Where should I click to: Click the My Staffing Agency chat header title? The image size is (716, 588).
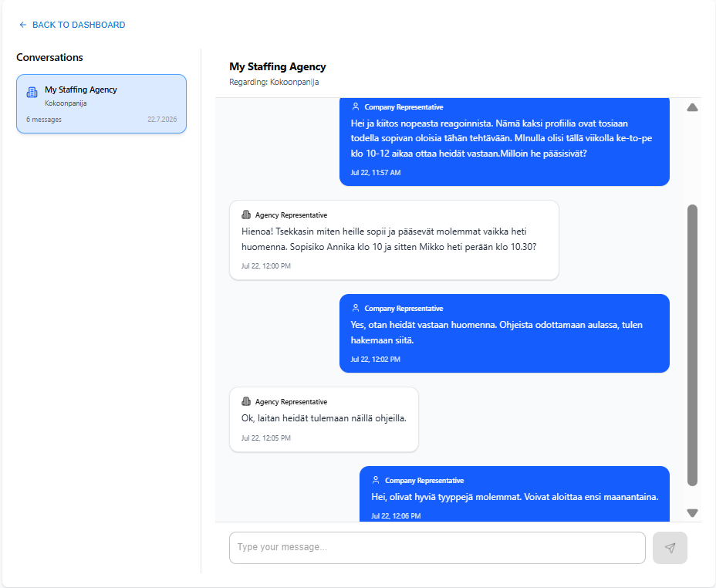tap(278, 66)
